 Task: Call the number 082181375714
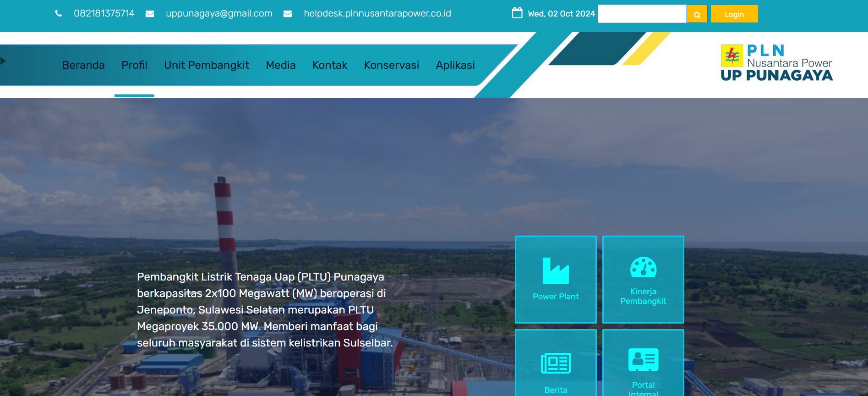click(104, 14)
